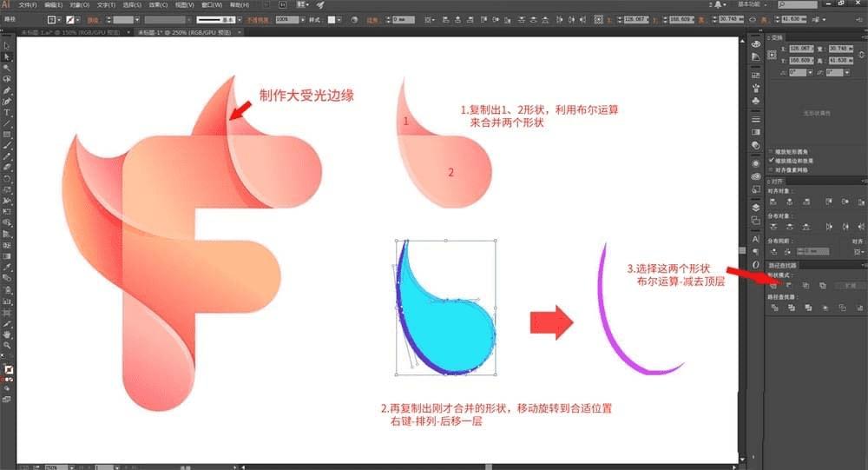This screenshot has width=868, height=470.
Task: Switch to document tab at 150% zoom
Action: pos(71,32)
